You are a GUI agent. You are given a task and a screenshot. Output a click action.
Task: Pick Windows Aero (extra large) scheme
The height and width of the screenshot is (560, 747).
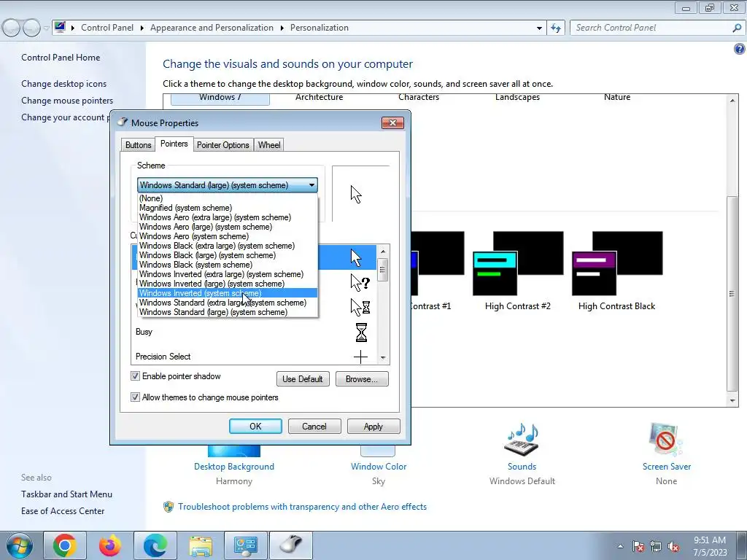[x=228, y=217]
